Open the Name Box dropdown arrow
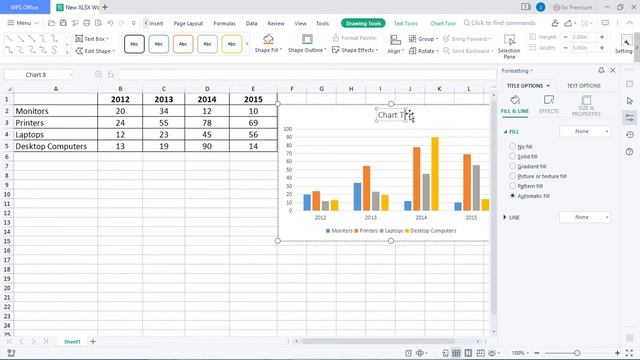The height and width of the screenshot is (360, 640). pos(71,75)
